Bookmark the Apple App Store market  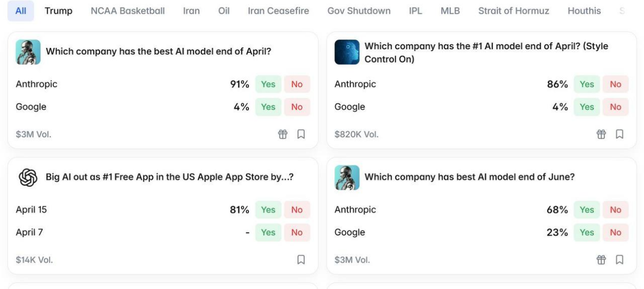pos(301,260)
